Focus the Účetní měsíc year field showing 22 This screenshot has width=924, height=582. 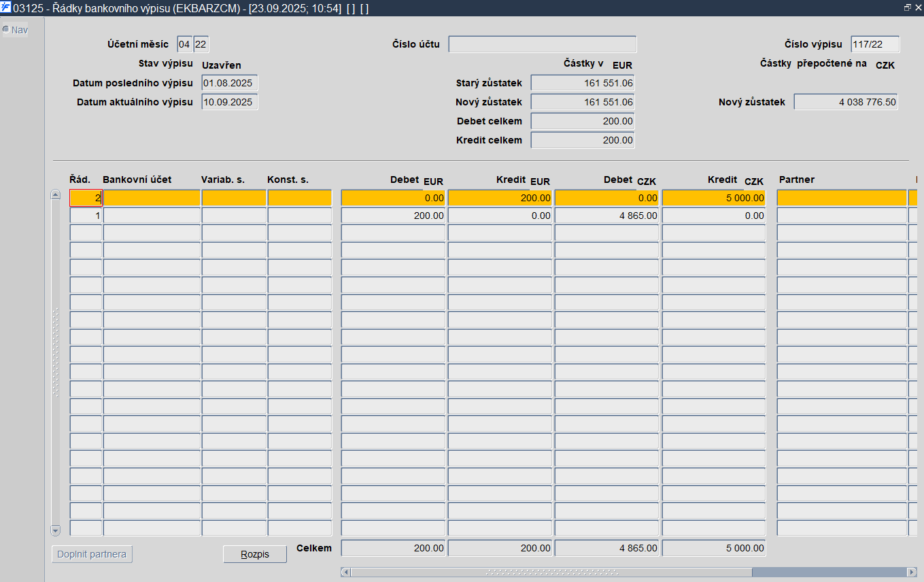[201, 45]
